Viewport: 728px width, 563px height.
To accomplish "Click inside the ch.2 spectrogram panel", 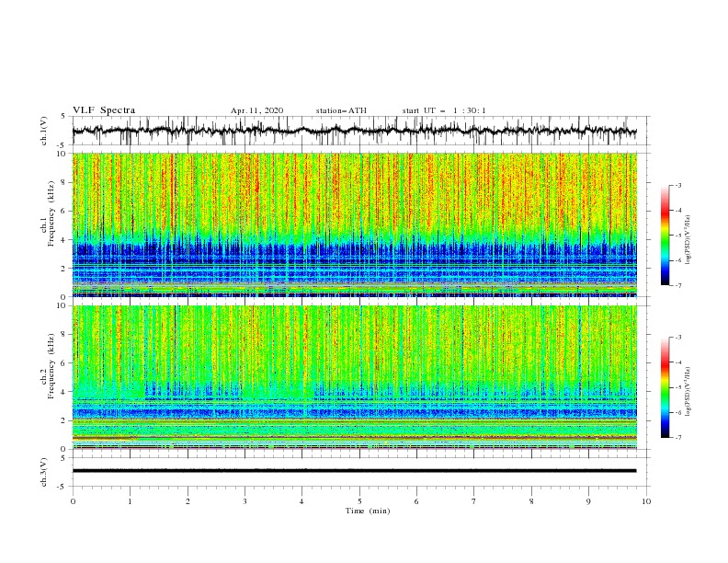I will tap(354, 377).
